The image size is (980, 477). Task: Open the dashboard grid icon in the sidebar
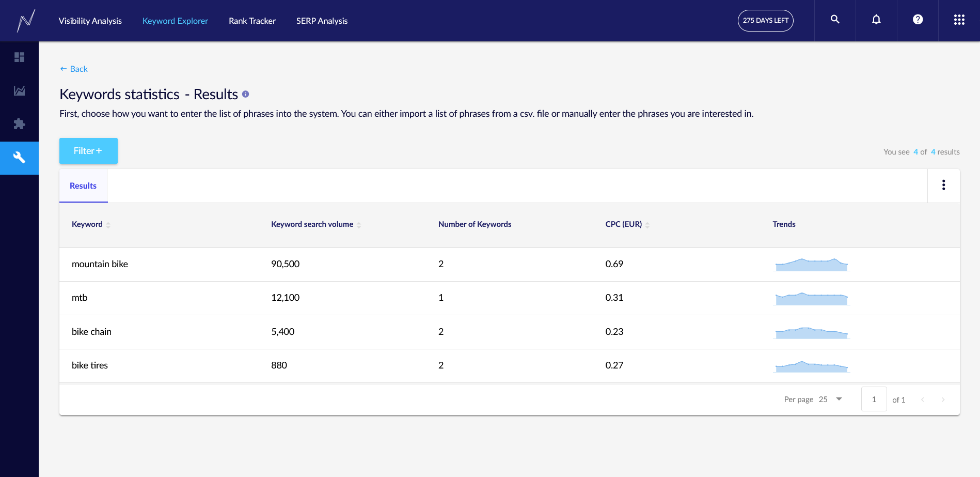[19, 57]
